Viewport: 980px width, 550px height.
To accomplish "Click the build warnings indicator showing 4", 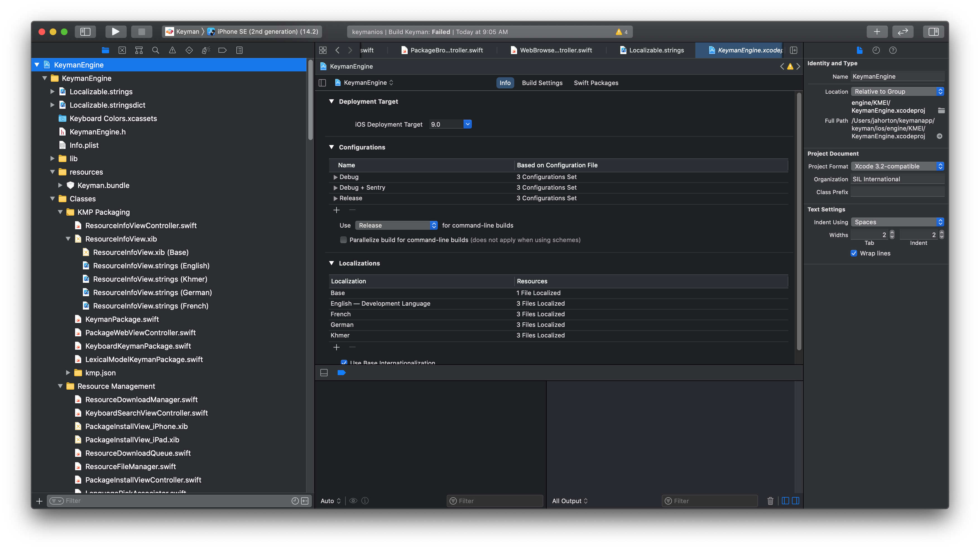I will [622, 32].
